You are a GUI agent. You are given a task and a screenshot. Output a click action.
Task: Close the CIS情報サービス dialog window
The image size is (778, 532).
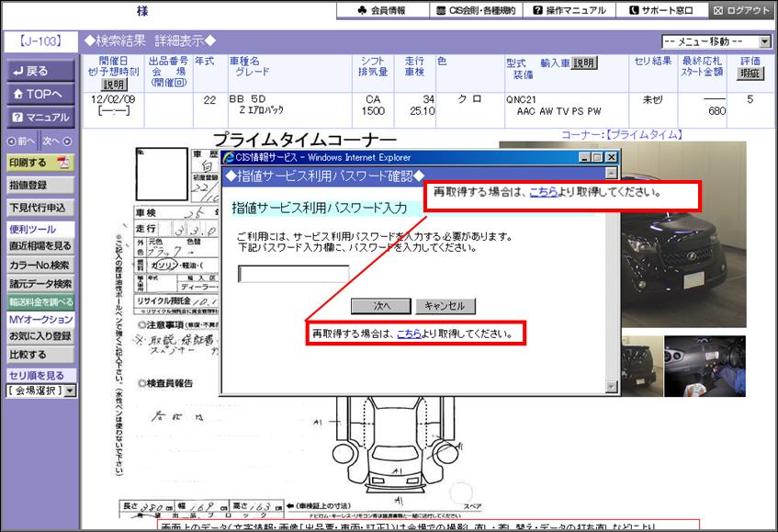point(611,158)
